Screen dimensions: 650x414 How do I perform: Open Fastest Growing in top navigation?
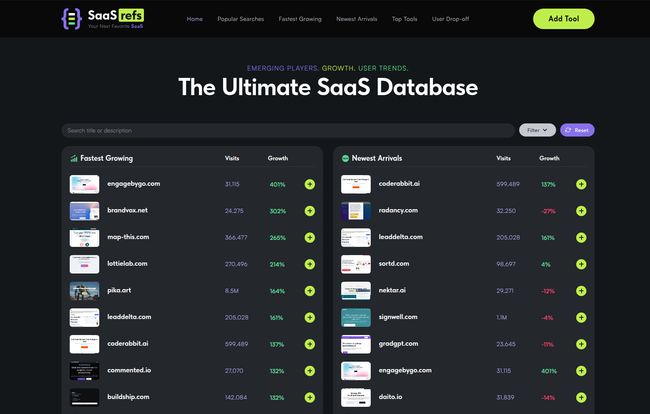click(300, 19)
